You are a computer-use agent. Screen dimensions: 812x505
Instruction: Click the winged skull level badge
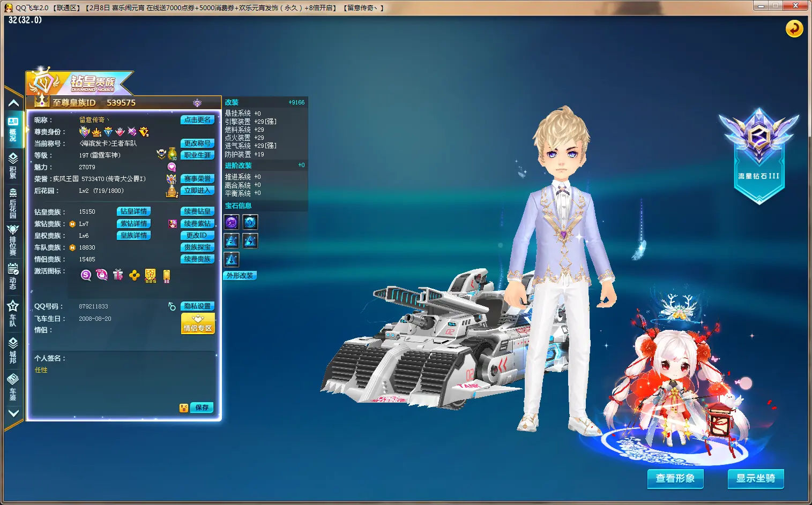coord(161,154)
